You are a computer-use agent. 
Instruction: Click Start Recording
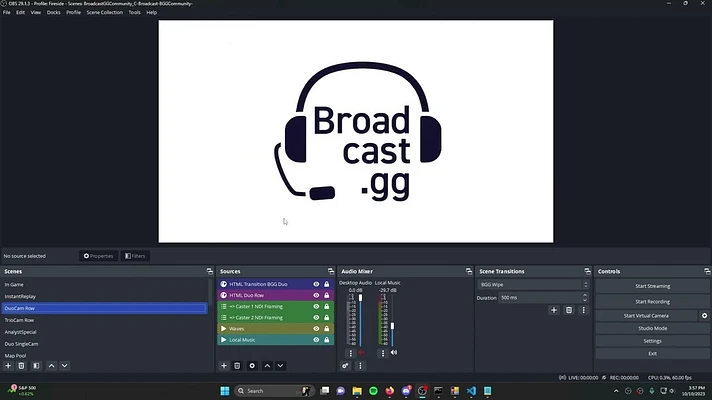click(653, 301)
